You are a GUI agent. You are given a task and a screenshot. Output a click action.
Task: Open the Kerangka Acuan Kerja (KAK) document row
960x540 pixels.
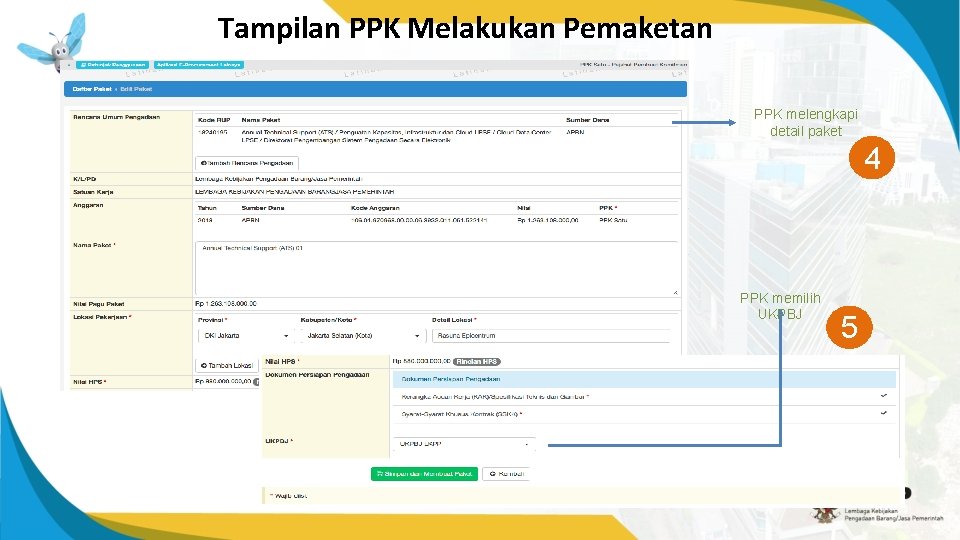pyautogui.click(x=644, y=397)
